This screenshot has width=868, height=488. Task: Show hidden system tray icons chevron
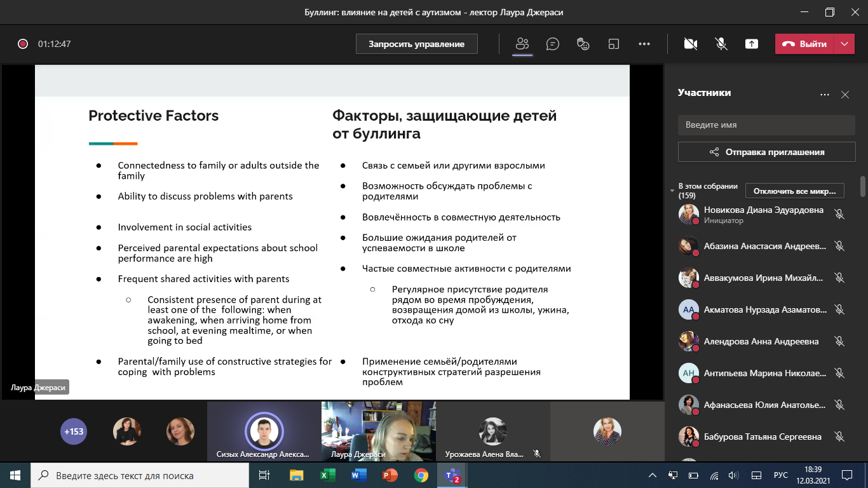(652, 475)
